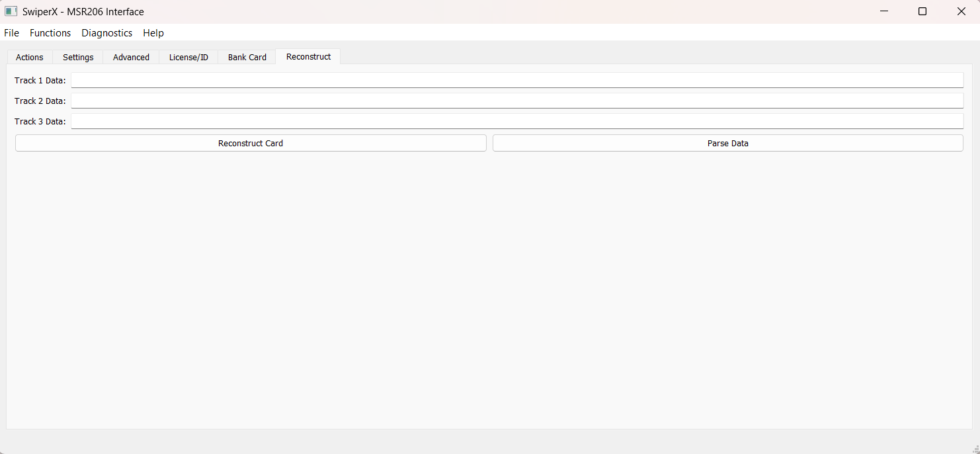
Task: Open the File menu
Action: coord(12,33)
